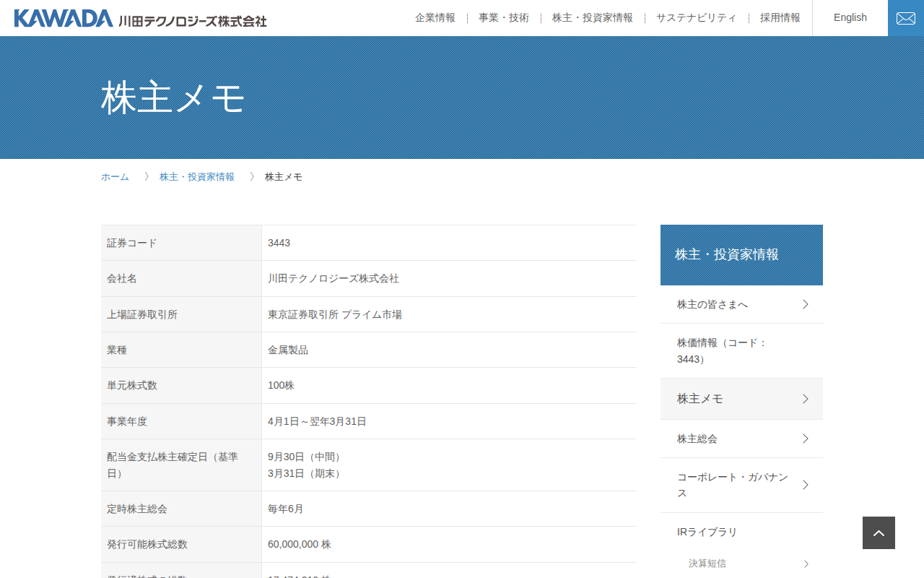The height and width of the screenshot is (578, 924).
Task: Click 4月1日～翌年3月31日 value
Action: 317,421
